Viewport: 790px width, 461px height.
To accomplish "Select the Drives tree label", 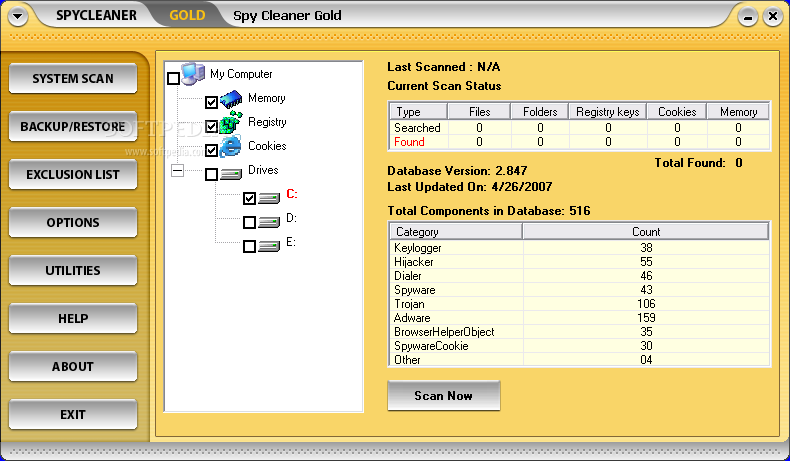I will 263,170.
